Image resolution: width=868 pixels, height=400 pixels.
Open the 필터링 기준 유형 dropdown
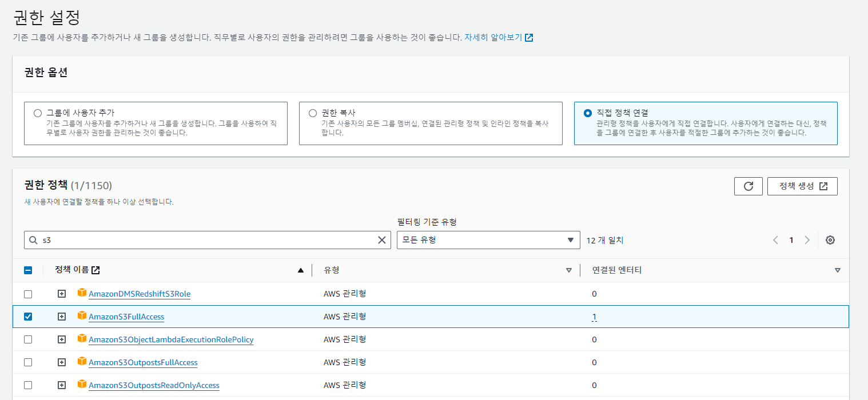click(488, 240)
